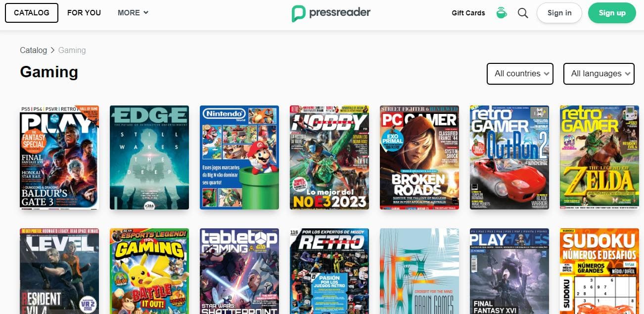Screen dimensions: 644x314
Task: Open the PLAY magazine cover
Action: point(59,157)
